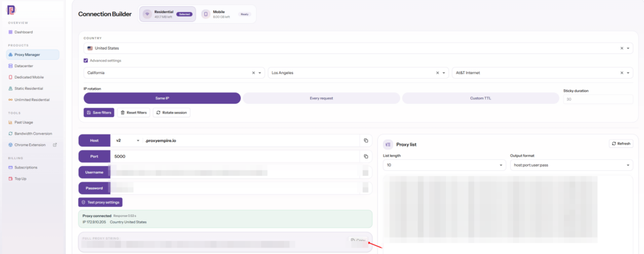Clear the California region selection

tap(253, 73)
